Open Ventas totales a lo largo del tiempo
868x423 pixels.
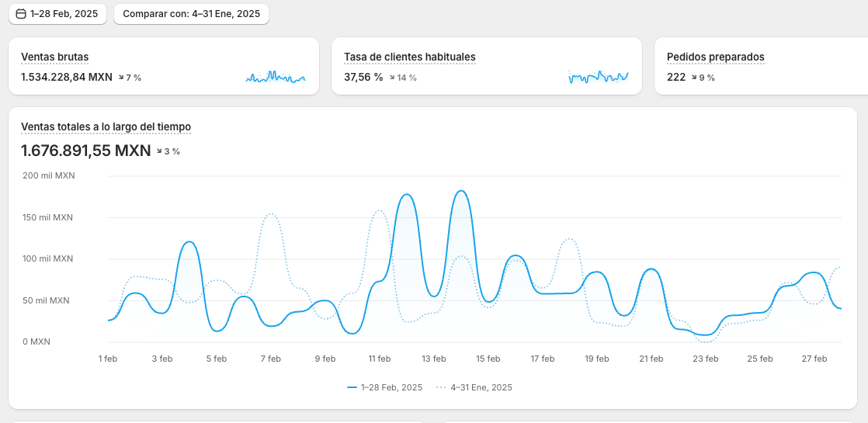click(106, 127)
